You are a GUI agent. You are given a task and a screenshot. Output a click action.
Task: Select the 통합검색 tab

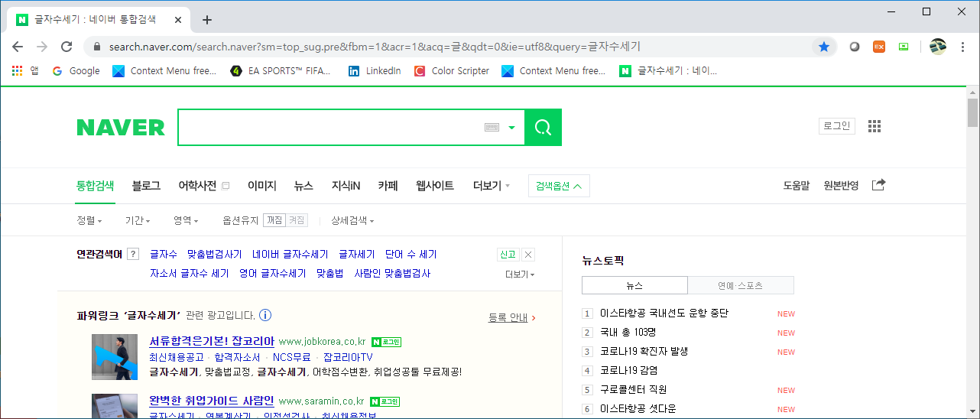(x=95, y=185)
